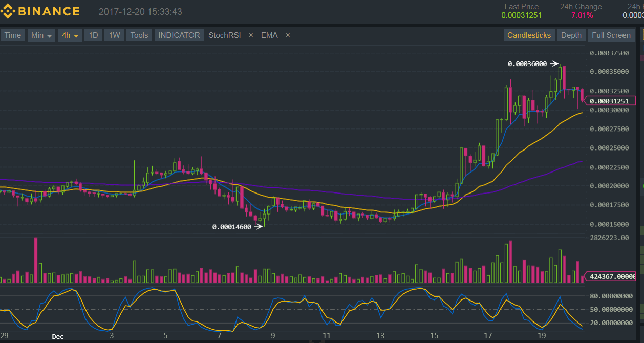Click the 13 date label on time axis
Viewport: 644px width, 343px height.
pos(380,336)
